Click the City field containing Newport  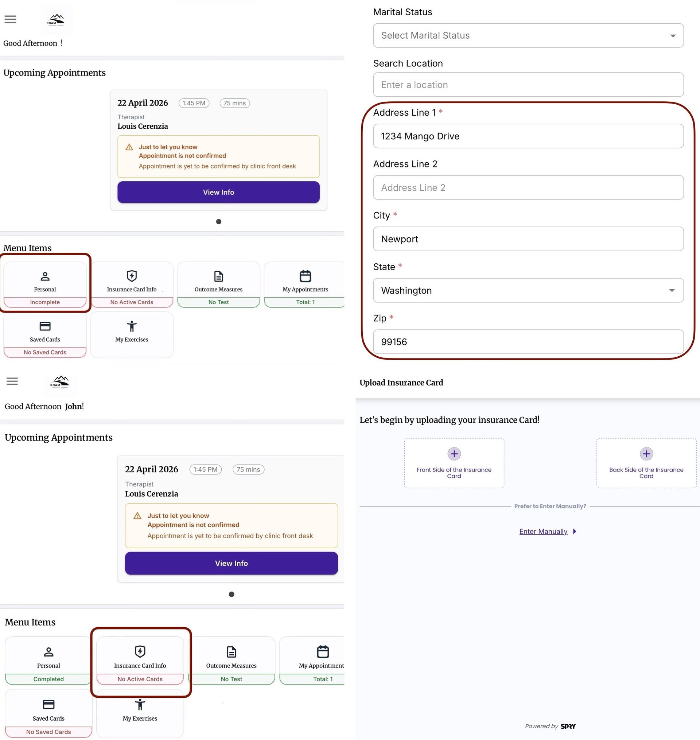[528, 239]
